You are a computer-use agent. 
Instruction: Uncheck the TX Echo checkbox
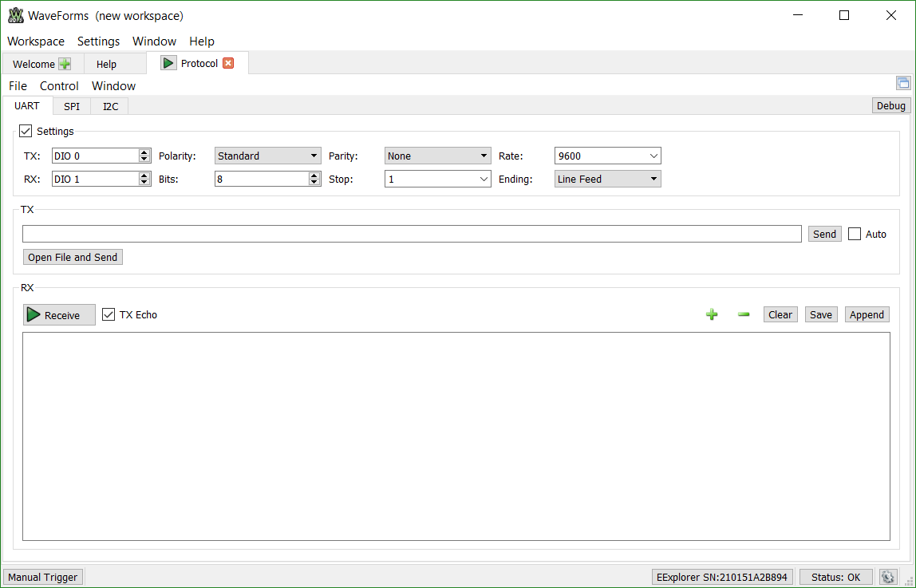tap(109, 314)
